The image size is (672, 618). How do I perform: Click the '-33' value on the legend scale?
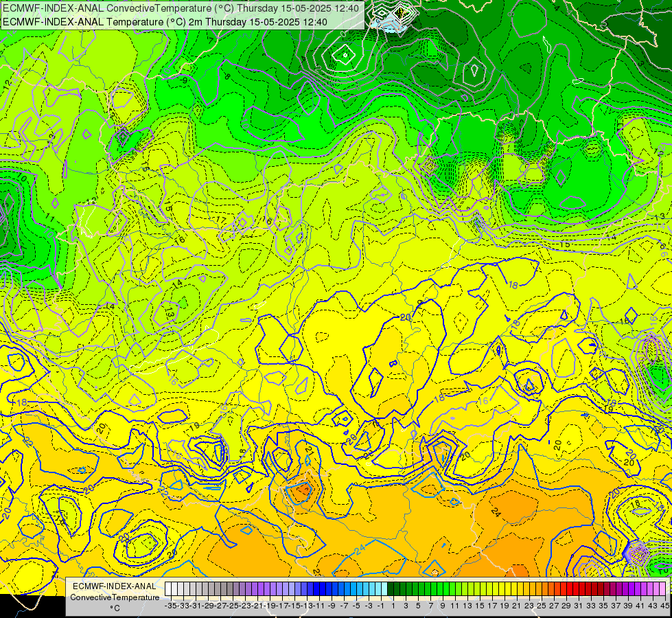183,606
